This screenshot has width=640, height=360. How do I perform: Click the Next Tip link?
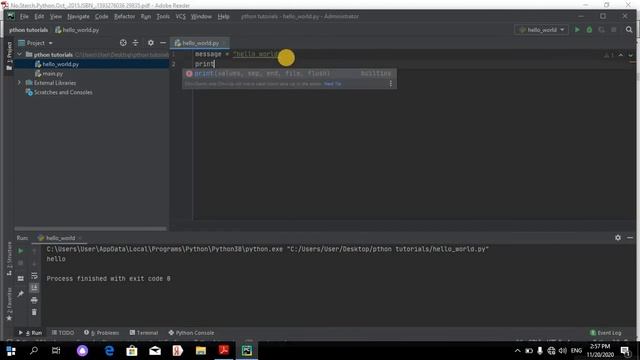[x=333, y=84]
